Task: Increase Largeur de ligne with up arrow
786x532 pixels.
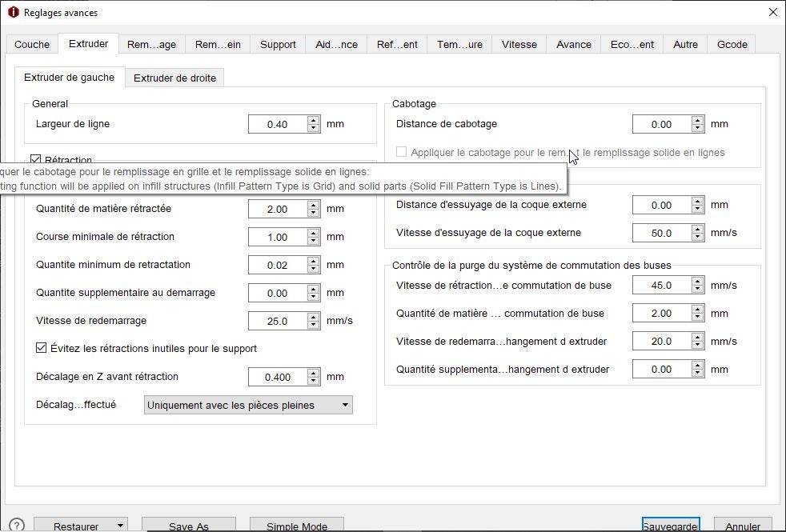Action: [314, 120]
